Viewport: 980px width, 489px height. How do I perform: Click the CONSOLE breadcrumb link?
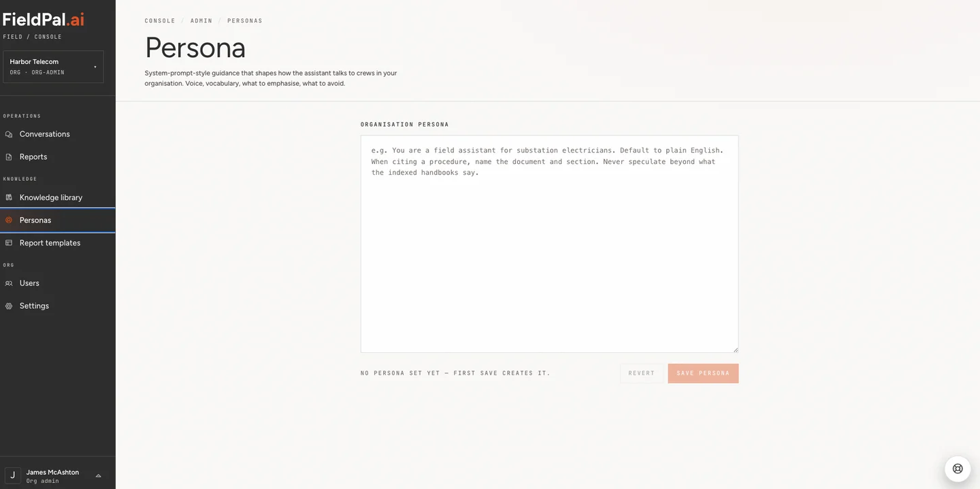(x=160, y=21)
